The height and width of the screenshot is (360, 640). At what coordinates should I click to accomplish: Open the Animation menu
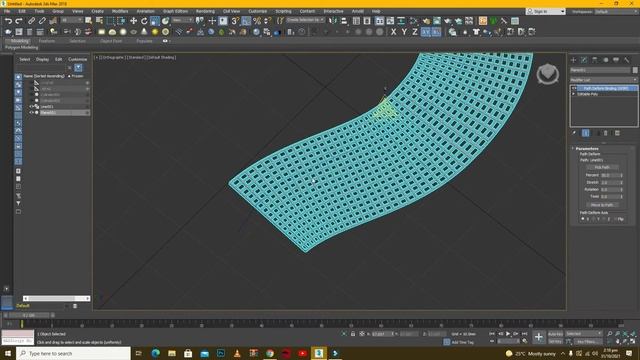(145, 11)
